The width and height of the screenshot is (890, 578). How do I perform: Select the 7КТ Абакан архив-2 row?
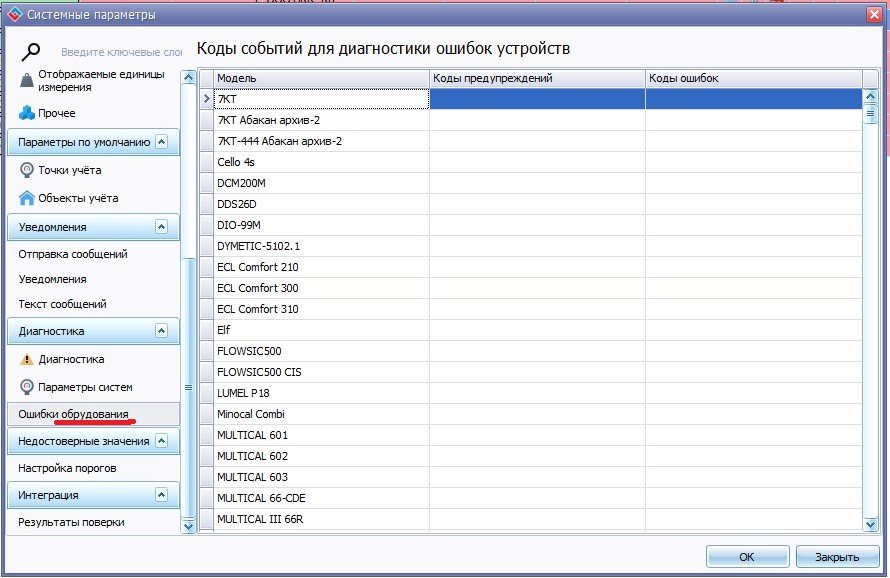coord(531,120)
